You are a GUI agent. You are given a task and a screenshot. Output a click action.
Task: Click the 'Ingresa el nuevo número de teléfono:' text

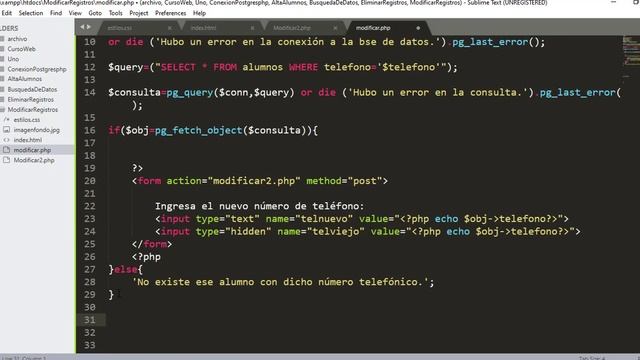tap(259, 206)
